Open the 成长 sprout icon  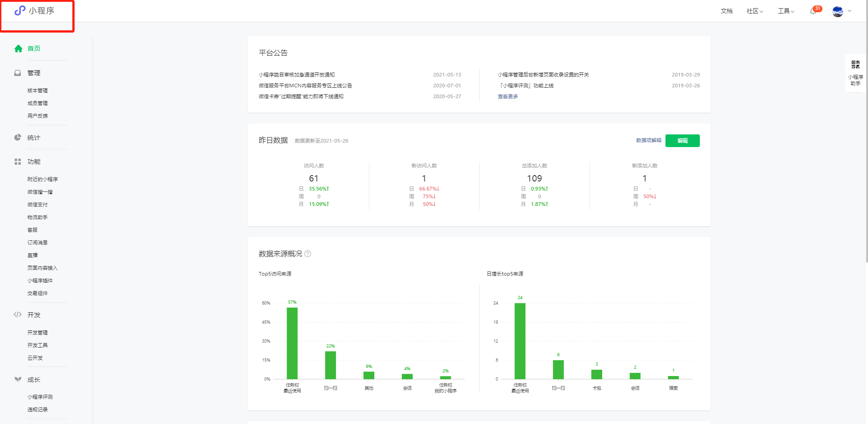point(18,380)
